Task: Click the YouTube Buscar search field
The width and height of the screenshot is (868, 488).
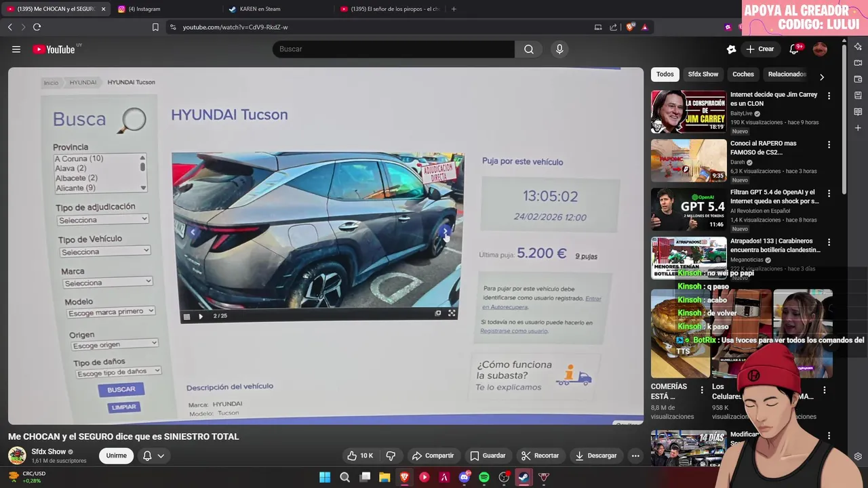Action: pos(393,49)
